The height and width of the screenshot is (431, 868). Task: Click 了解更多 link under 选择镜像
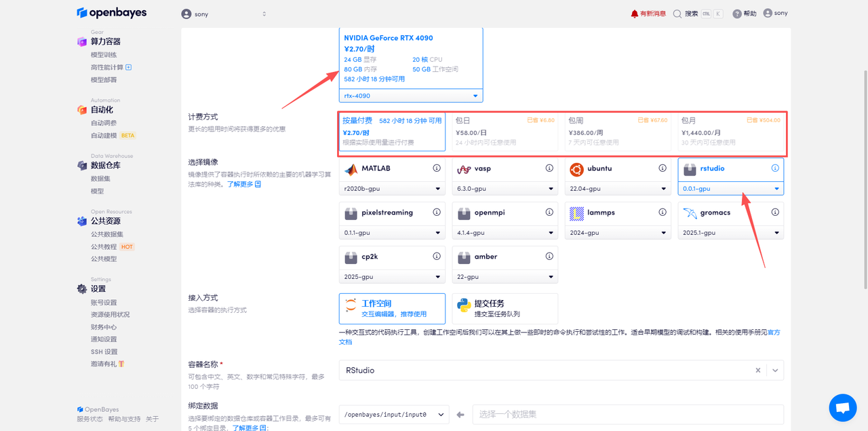(x=244, y=184)
